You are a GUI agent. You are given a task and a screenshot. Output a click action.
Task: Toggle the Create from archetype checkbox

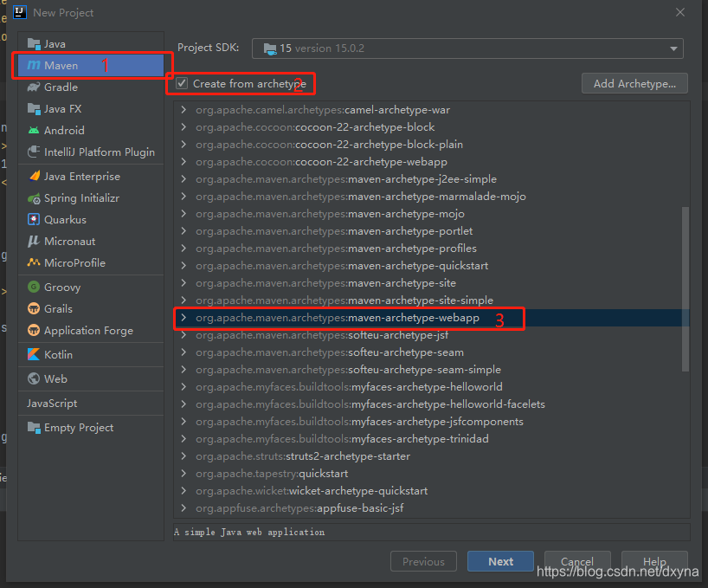[x=182, y=83]
